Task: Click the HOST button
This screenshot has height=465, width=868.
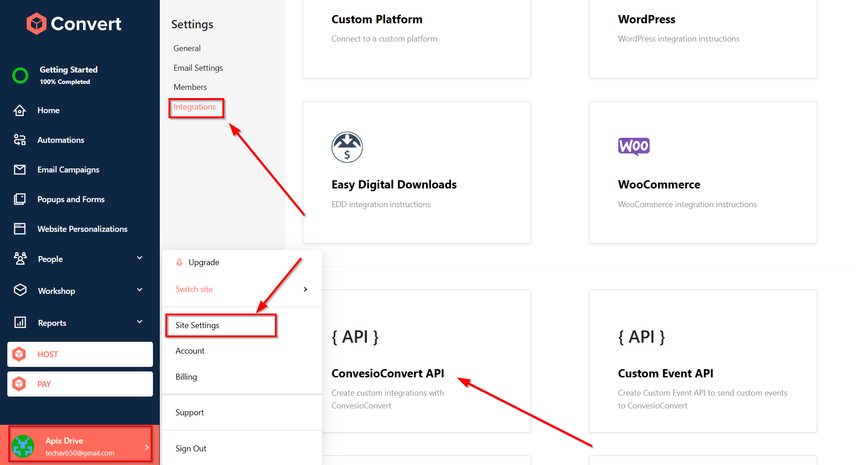Action: pyautogui.click(x=80, y=355)
